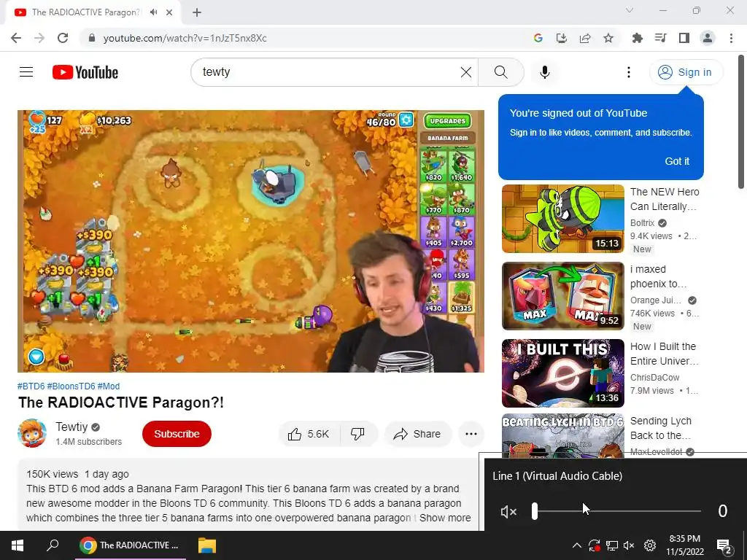
Task: Open more actions ellipsis under video
Action: [471, 434]
